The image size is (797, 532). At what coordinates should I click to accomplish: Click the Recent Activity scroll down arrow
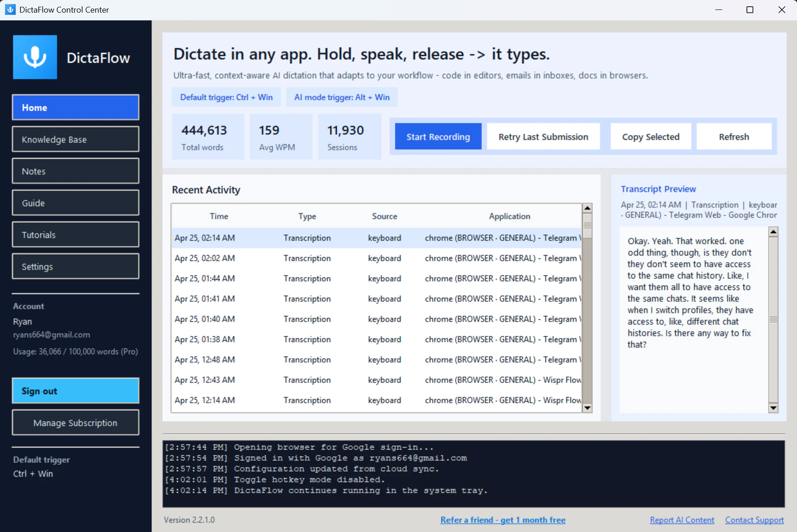[587, 408]
